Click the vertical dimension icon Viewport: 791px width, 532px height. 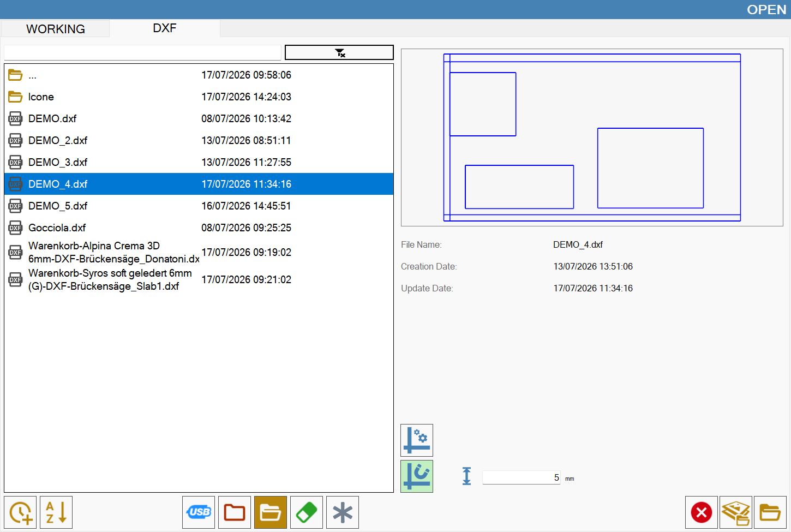(x=466, y=476)
